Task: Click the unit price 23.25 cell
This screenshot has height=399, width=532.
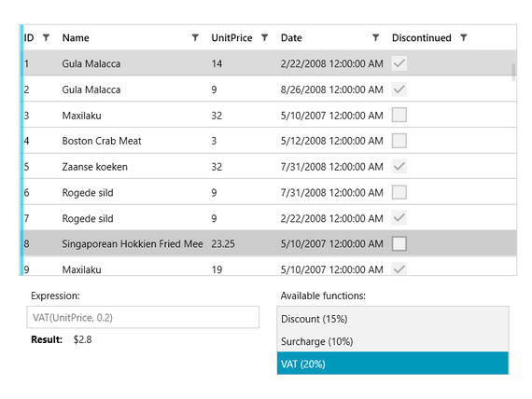Action: pos(223,243)
